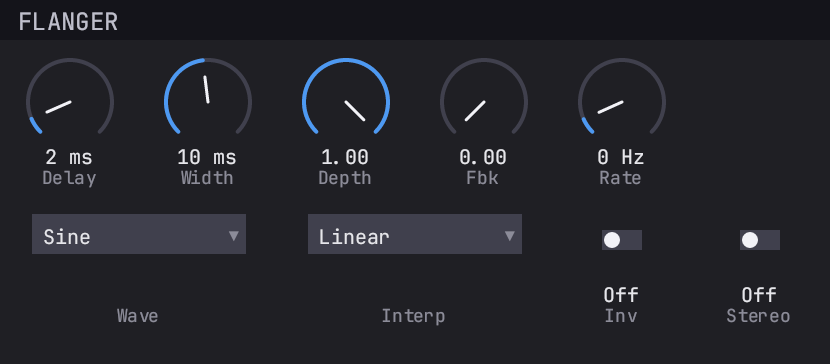
Task: Open the Linear interpolation dropdown
Action: click(x=414, y=234)
